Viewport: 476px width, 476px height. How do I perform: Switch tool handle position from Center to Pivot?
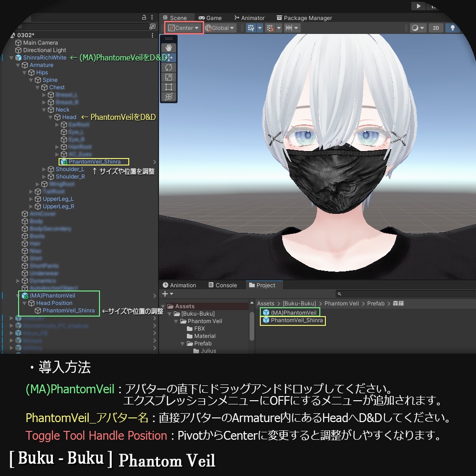pyautogui.click(x=182, y=28)
